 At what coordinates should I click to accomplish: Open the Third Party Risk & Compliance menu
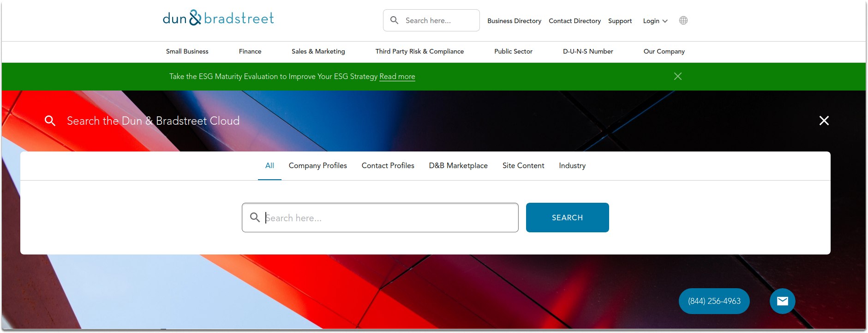click(x=419, y=51)
